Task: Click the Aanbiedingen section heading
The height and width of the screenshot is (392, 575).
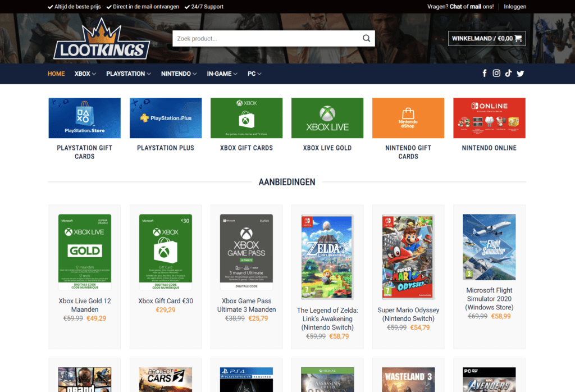Action: pyautogui.click(x=287, y=183)
